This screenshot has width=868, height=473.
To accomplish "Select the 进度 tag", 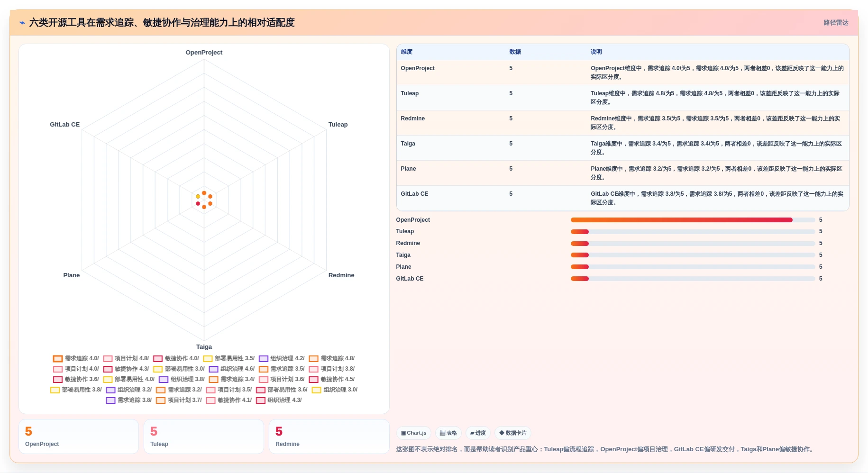I will coord(478,433).
